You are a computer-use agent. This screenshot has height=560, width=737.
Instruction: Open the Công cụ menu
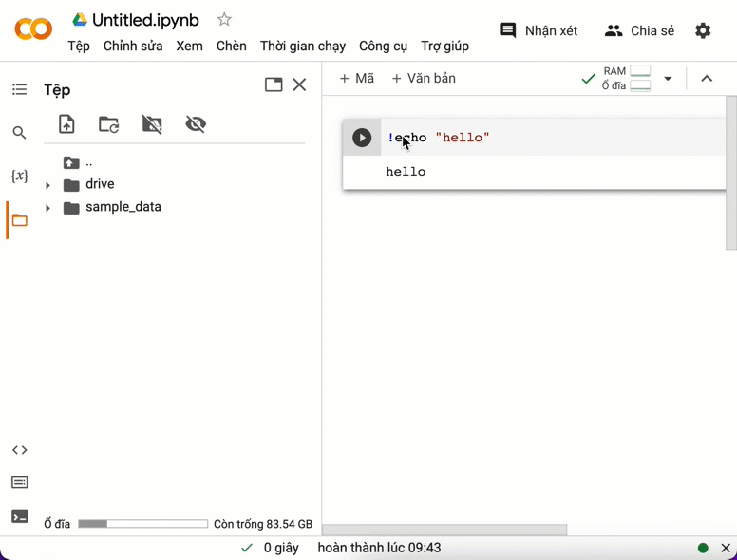point(383,46)
